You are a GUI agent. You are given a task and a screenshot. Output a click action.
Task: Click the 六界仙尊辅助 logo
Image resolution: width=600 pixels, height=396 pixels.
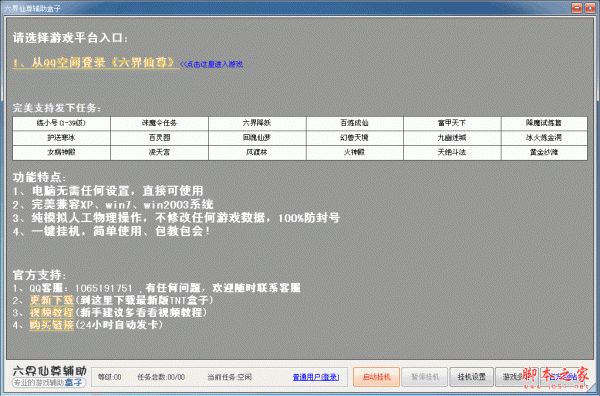50,376
